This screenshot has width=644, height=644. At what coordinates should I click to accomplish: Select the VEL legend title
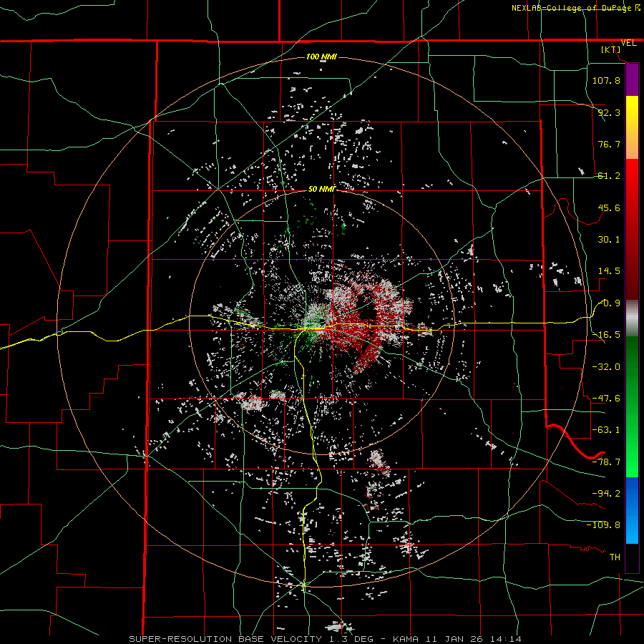click(x=628, y=43)
